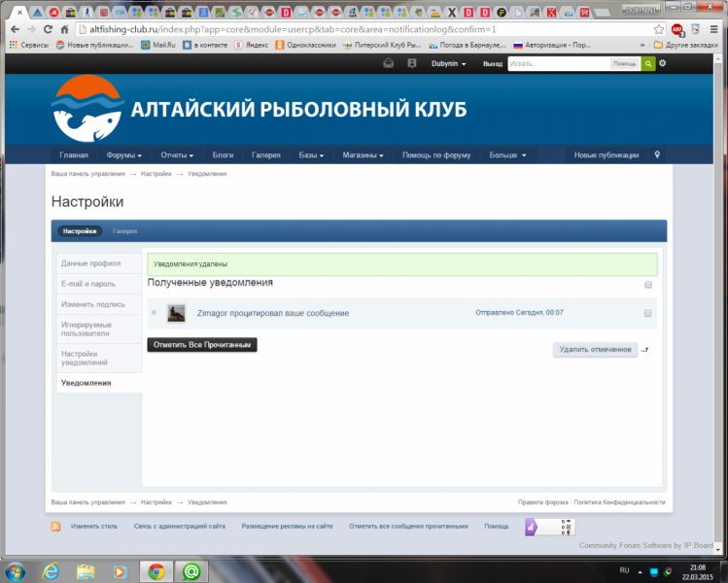The height and width of the screenshot is (583, 728).
Task: Click the page vertical scrollbar
Action: (x=717, y=302)
